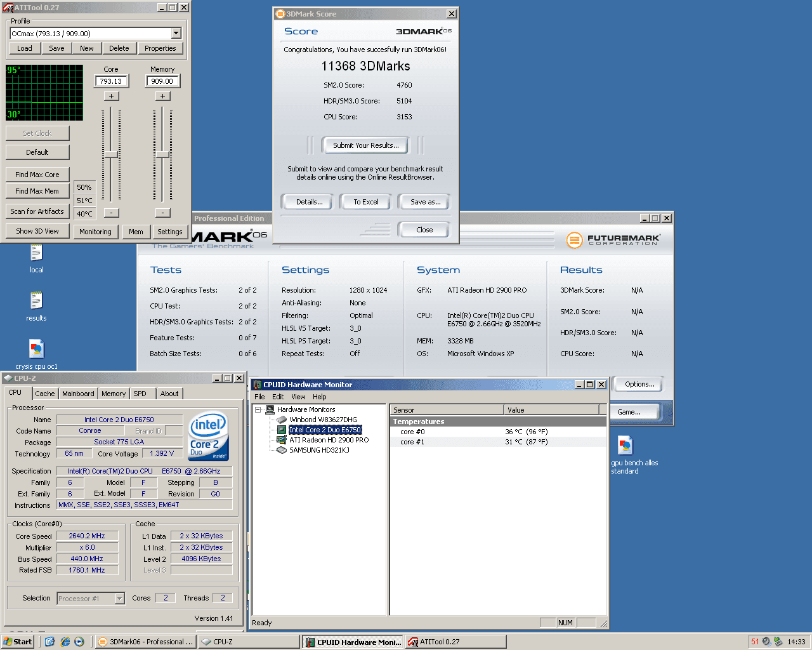The image size is (812, 650).
Task: Open ATITool Settings button
Action: pyautogui.click(x=170, y=232)
